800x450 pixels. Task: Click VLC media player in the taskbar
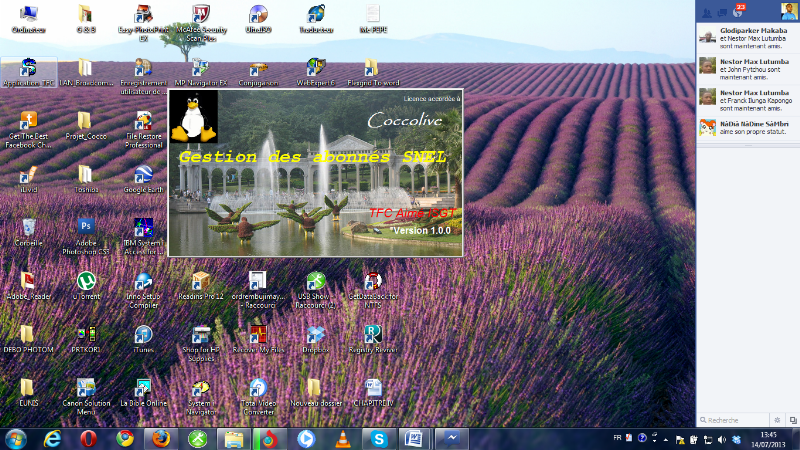342,438
